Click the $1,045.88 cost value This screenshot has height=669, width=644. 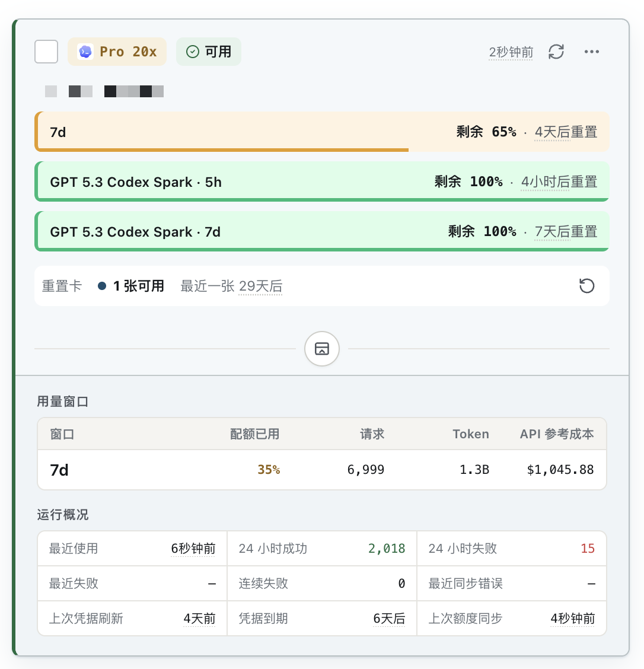click(560, 470)
